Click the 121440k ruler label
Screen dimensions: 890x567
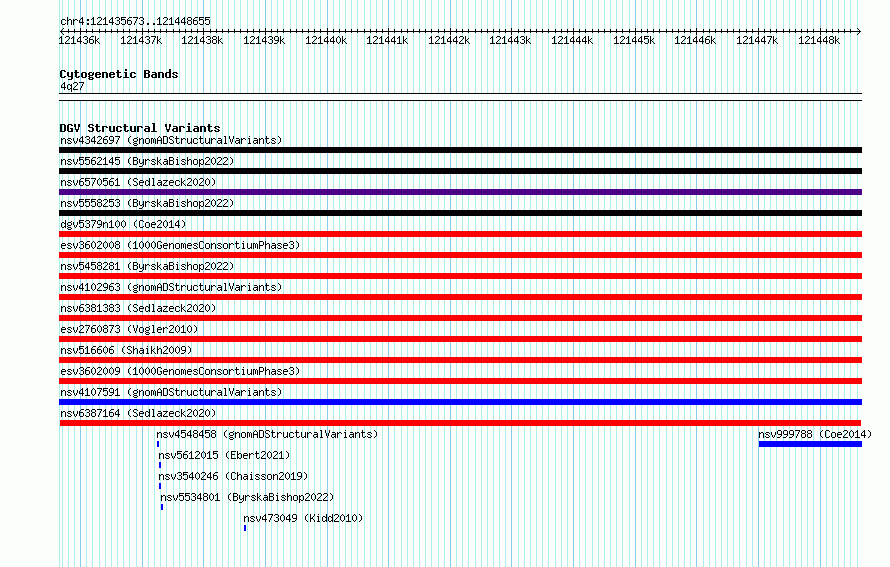[x=326, y=40]
